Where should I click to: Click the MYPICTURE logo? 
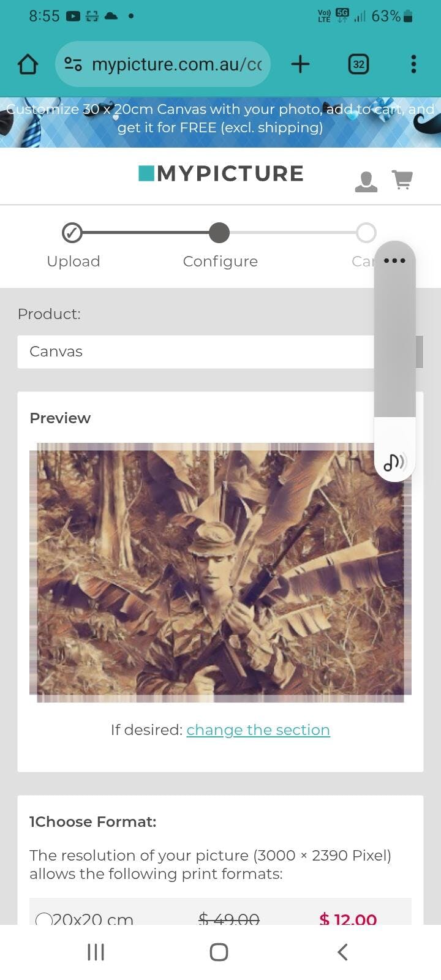221,174
